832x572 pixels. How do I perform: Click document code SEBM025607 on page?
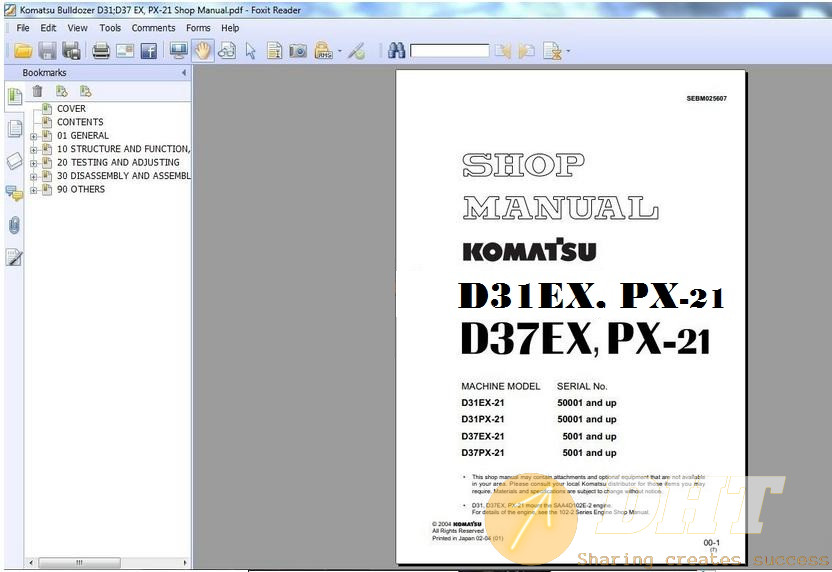click(x=706, y=99)
